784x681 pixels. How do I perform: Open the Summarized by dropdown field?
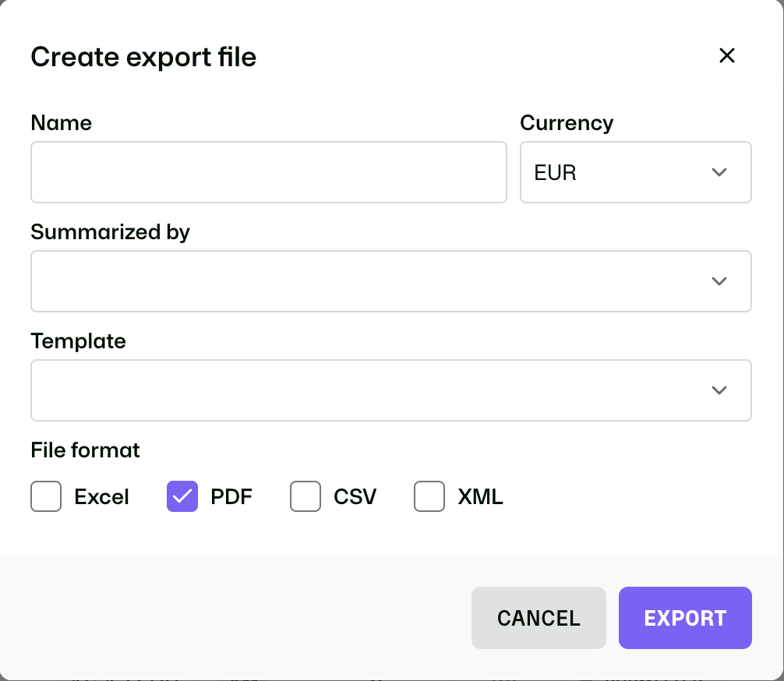coord(391,281)
